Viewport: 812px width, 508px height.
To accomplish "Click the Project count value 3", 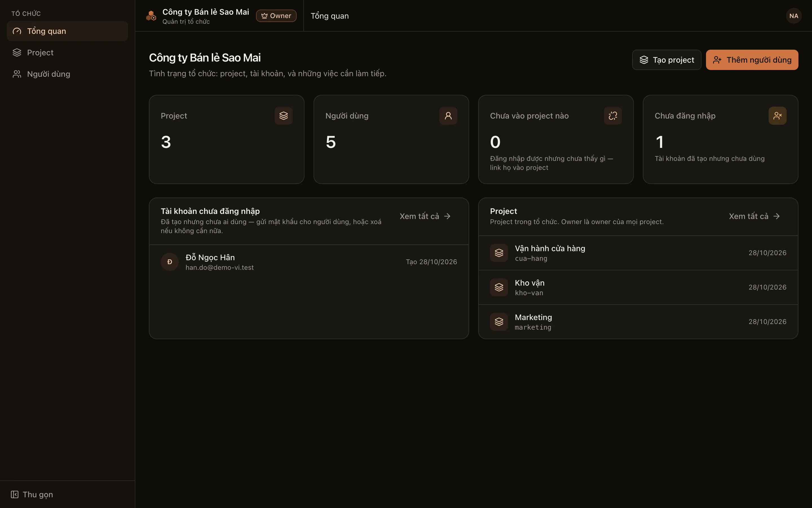I will (x=166, y=142).
